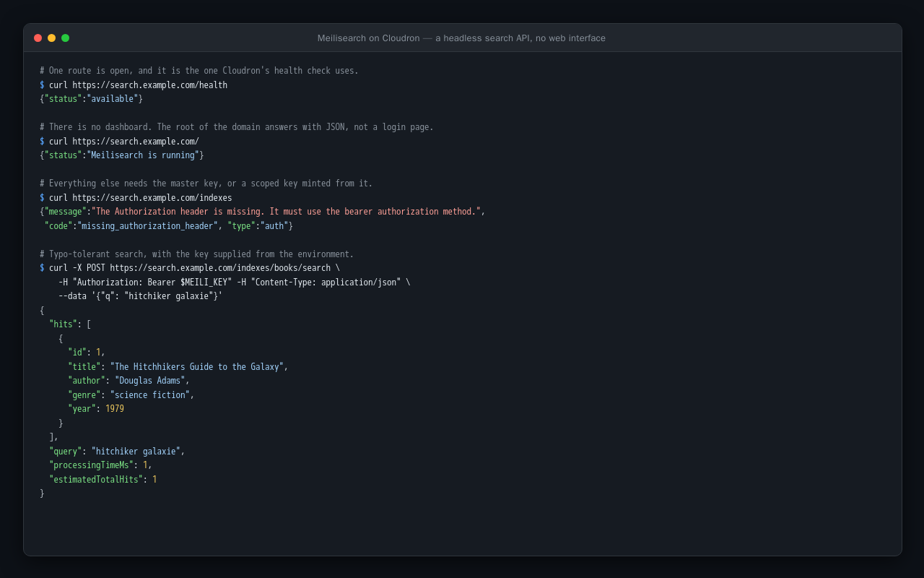Click the "hits" key in JSON output
The height and width of the screenshot is (578, 924).
[63, 324]
